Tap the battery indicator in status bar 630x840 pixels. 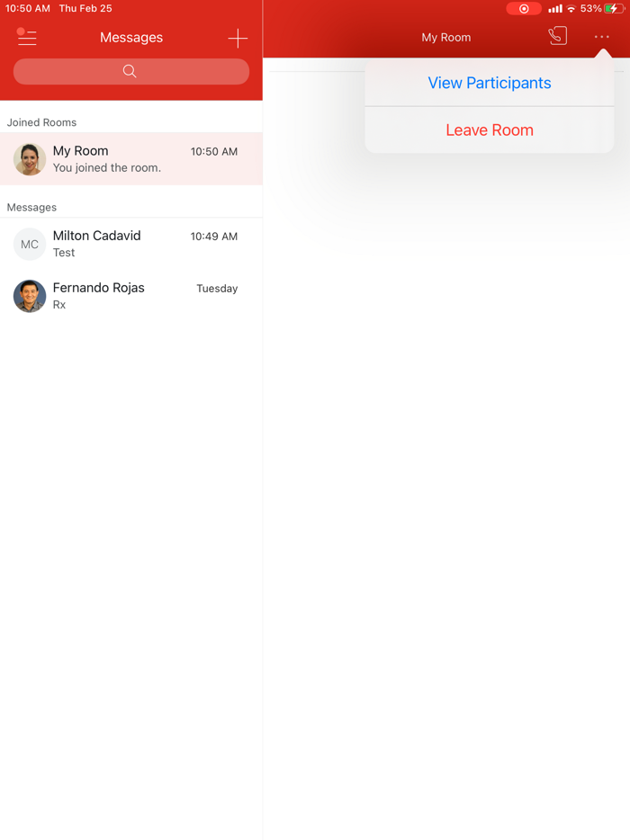tap(614, 9)
